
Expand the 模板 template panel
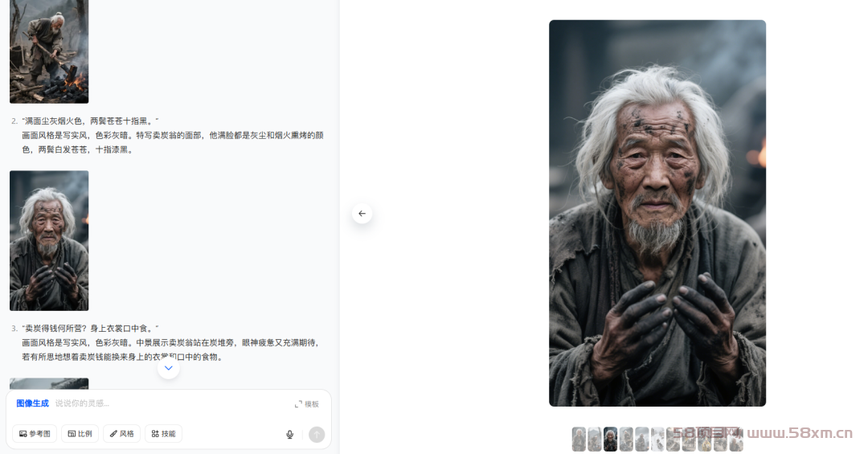click(x=307, y=404)
